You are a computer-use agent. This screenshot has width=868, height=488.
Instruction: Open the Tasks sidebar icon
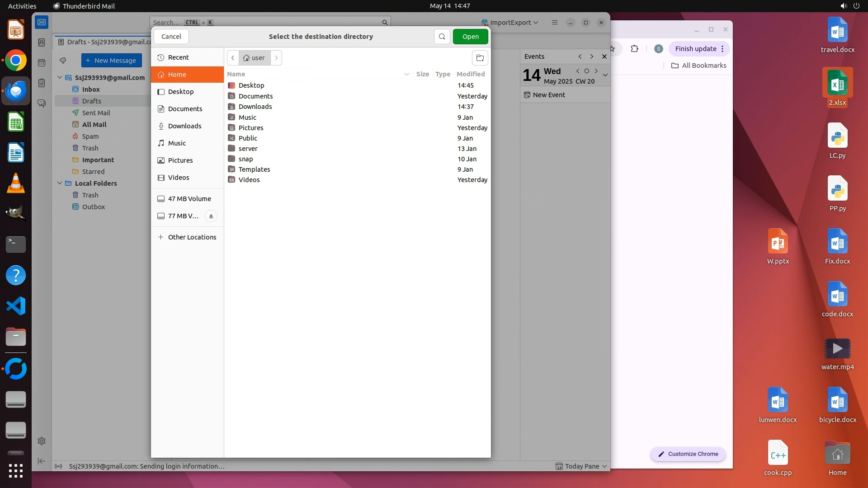(x=42, y=83)
